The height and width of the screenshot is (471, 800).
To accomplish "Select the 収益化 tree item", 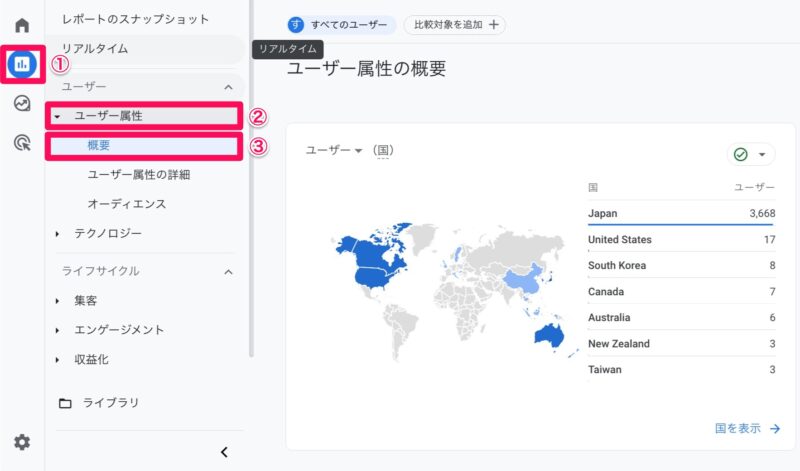I will click(91, 360).
